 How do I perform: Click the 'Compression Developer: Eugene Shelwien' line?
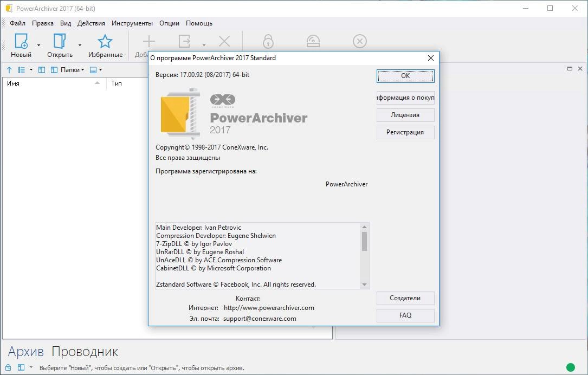coord(216,236)
